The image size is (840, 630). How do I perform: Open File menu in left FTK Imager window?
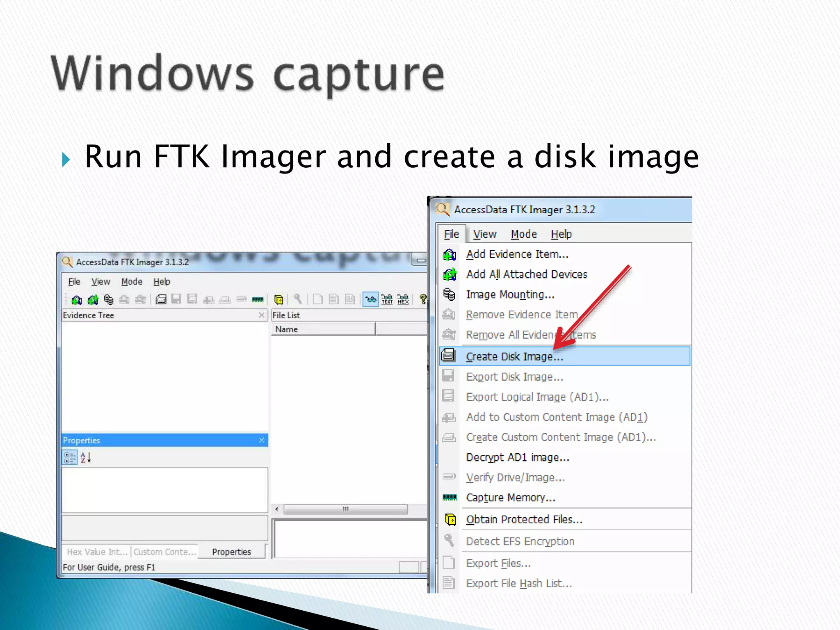(74, 282)
